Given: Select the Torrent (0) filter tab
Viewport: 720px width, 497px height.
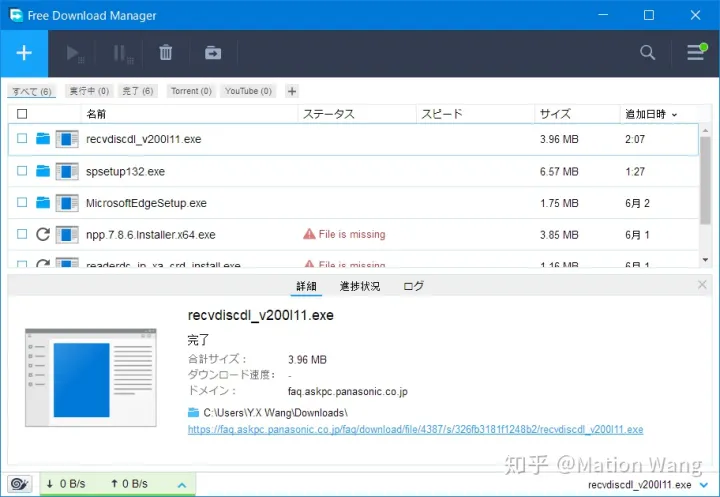Looking at the screenshot, I should 191,91.
